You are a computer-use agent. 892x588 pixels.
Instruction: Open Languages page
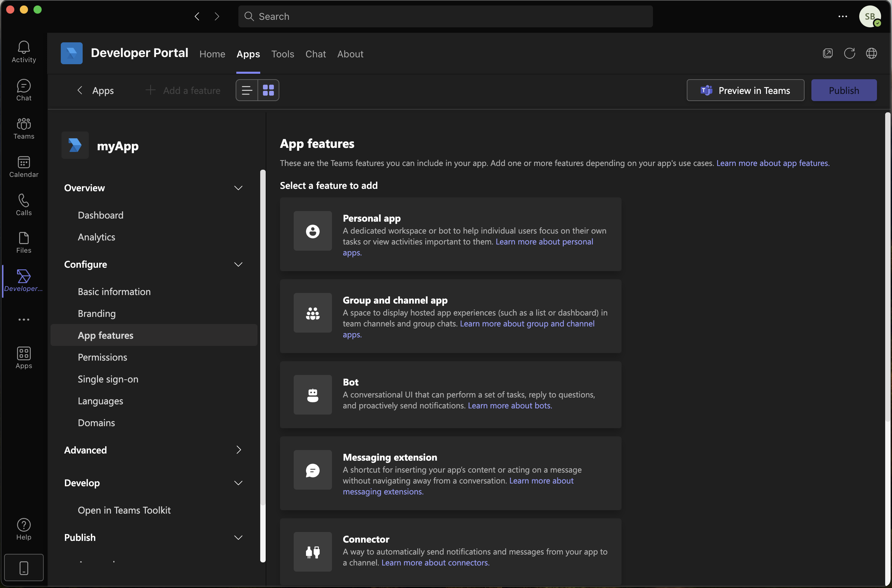pyautogui.click(x=100, y=401)
